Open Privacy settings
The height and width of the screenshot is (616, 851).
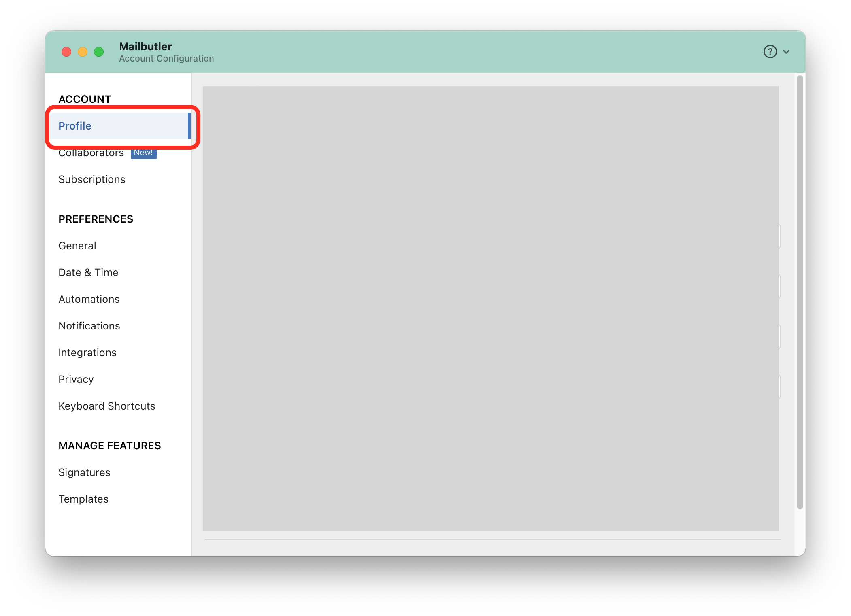coord(76,379)
